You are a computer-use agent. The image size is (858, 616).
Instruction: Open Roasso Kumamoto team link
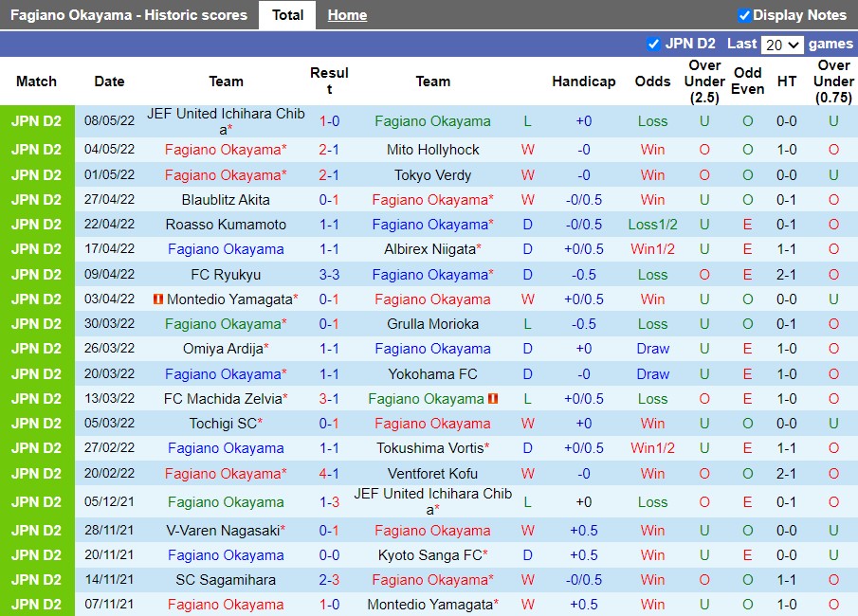226,225
